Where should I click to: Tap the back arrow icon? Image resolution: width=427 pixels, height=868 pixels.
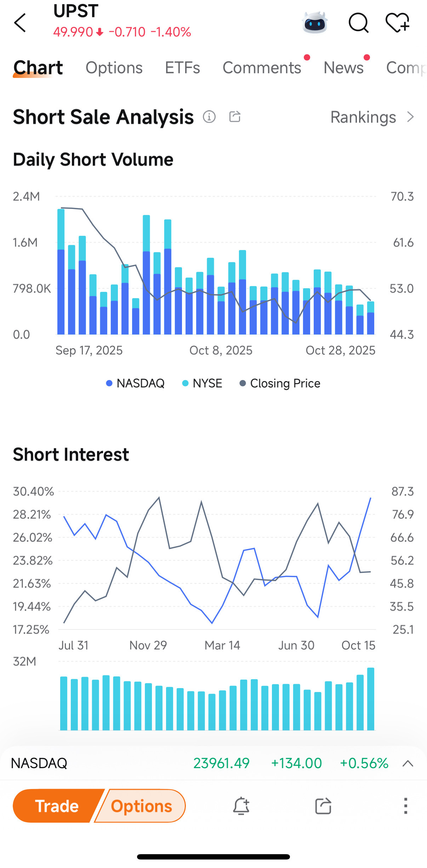(20, 23)
